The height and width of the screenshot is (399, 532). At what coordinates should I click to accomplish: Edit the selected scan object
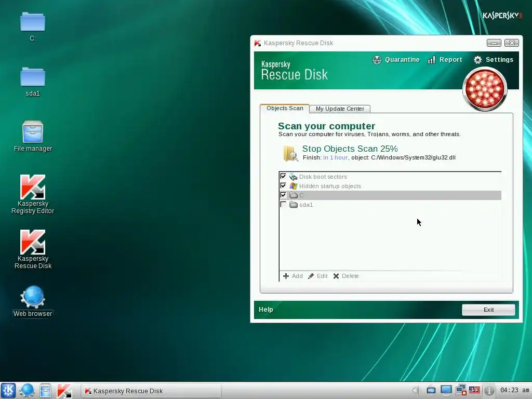click(318, 276)
